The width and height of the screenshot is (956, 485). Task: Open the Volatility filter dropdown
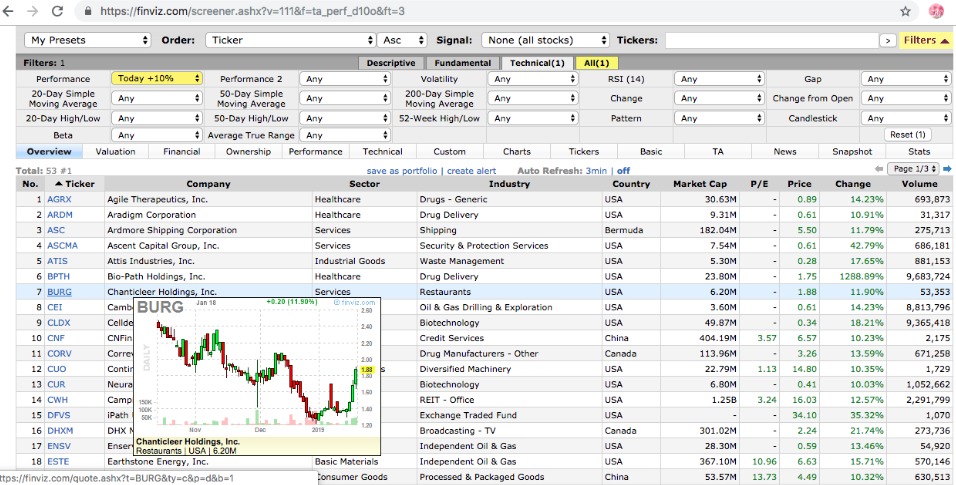point(532,79)
